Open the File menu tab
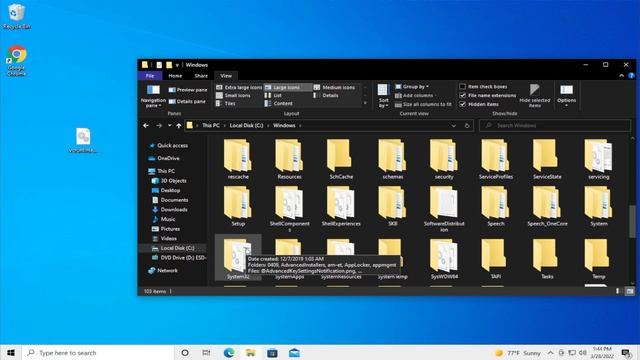The image size is (640, 360). pyautogui.click(x=150, y=76)
